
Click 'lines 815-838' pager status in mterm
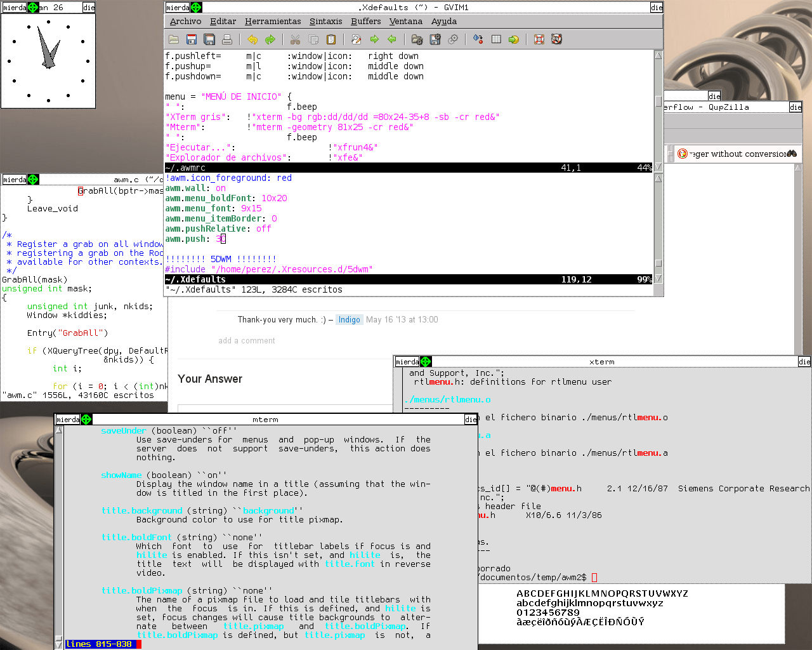click(x=101, y=644)
